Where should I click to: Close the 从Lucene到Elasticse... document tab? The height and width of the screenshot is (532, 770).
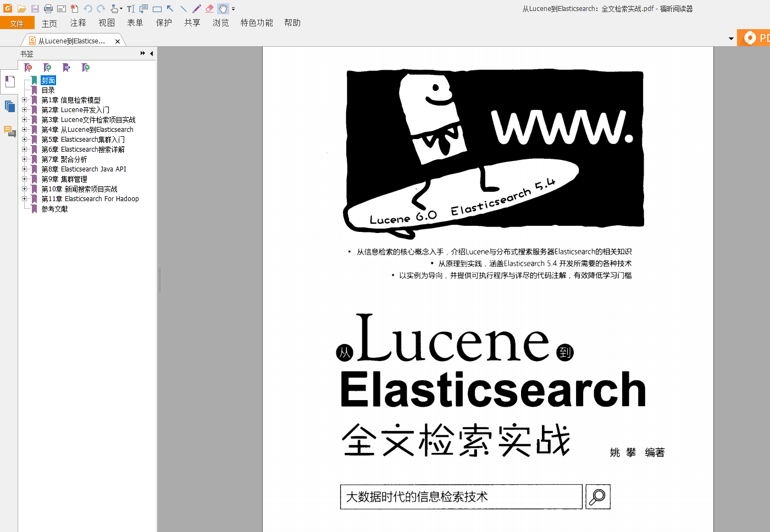pyautogui.click(x=118, y=41)
